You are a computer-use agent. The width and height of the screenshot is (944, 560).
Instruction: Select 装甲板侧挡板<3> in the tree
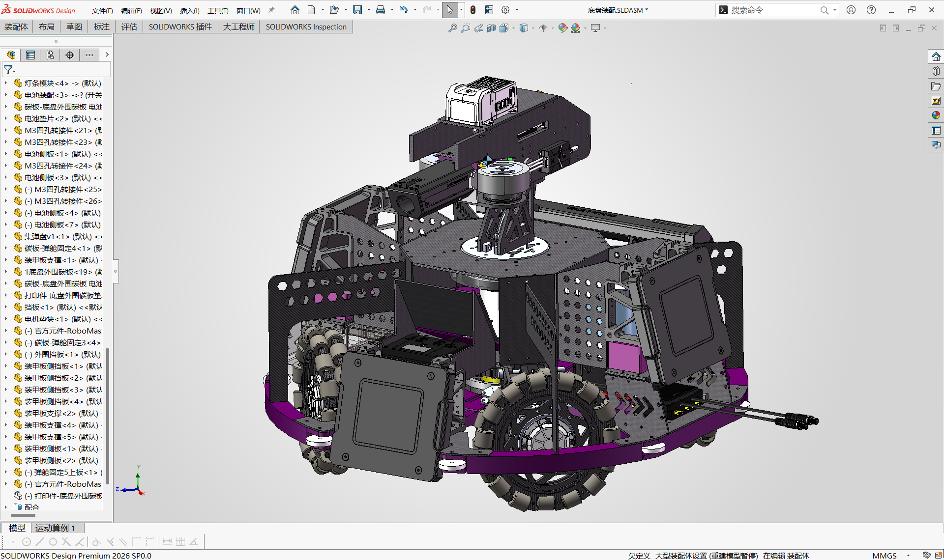[x=63, y=390]
